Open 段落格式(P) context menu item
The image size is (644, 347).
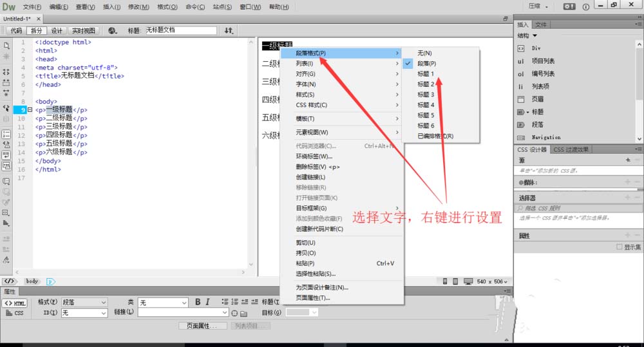(340, 53)
